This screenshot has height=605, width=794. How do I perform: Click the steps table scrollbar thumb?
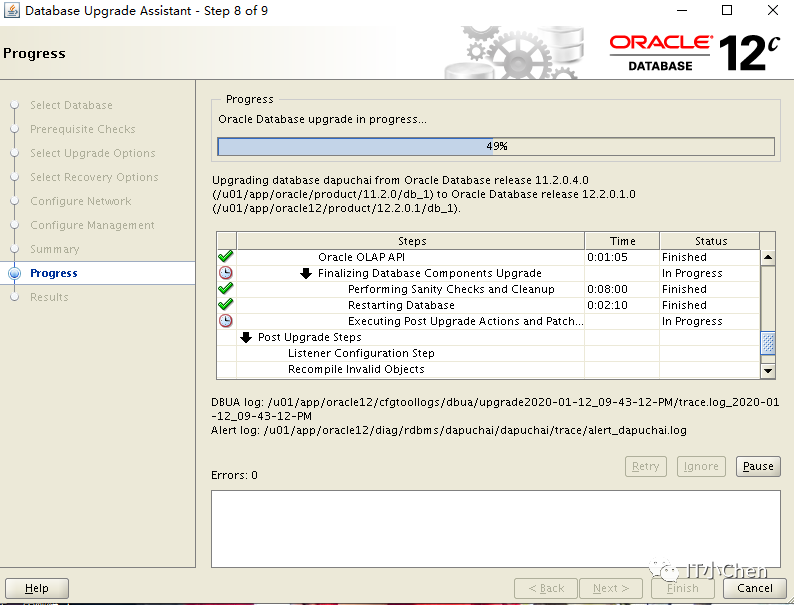tap(768, 343)
